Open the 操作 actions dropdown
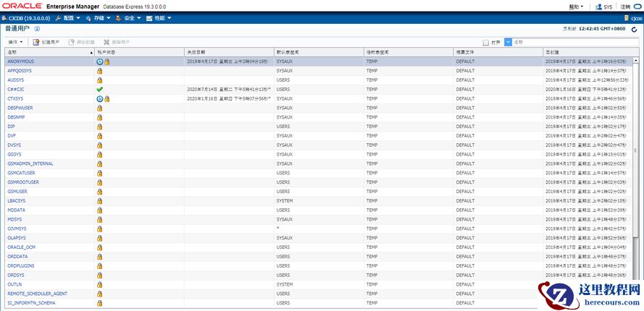644x311 pixels. 15,42
